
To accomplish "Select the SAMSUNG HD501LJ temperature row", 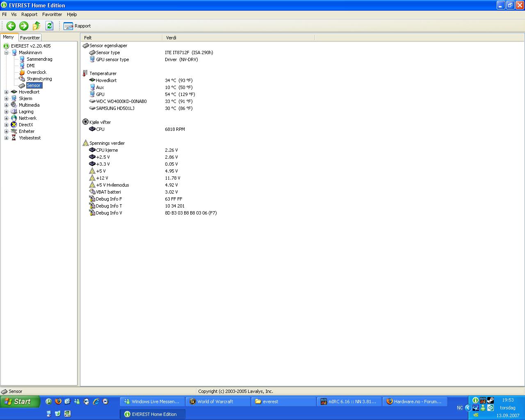I will (141, 108).
